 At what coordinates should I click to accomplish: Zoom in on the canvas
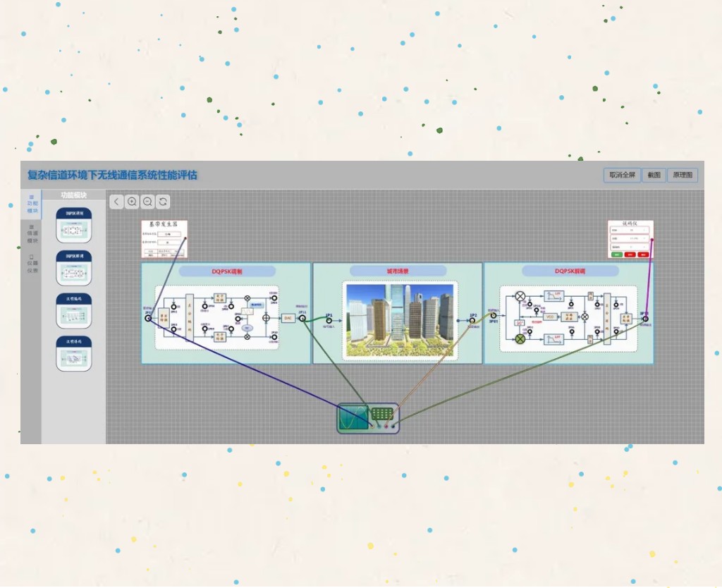tap(132, 202)
